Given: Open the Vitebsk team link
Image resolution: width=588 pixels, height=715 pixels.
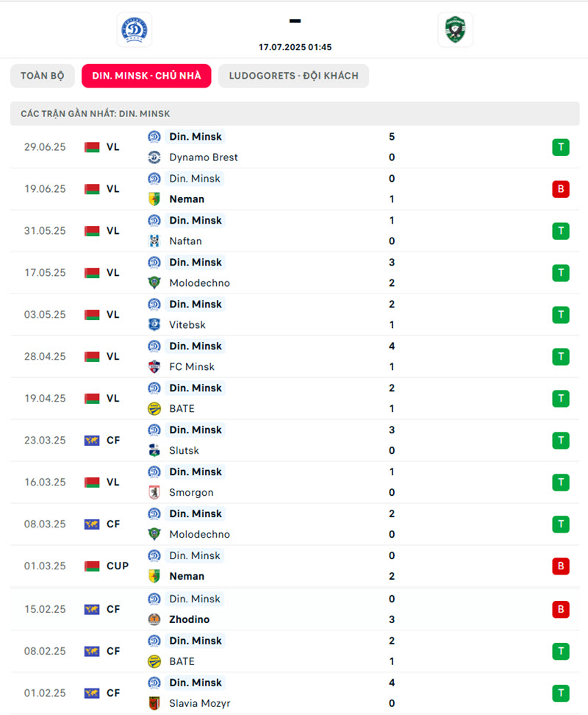Looking at the screenshot, I should pyautogui.click(x=187, y=324).
